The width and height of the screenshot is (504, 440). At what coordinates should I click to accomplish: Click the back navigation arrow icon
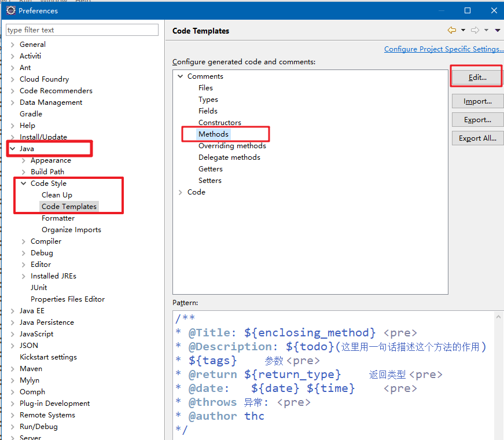(x=452, y=30)
